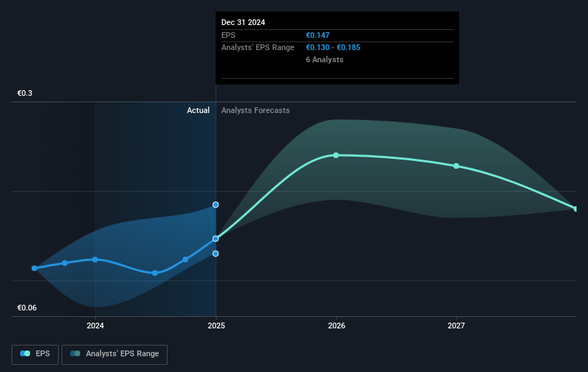Click the €0.06 y-axis label
This screenshot has width=588, height=372.
[27, 308]
